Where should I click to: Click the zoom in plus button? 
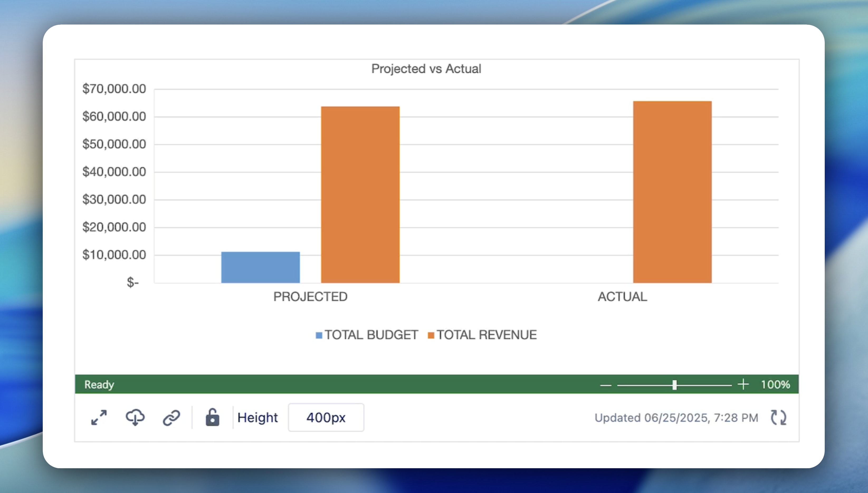click(x=743, y=384)
